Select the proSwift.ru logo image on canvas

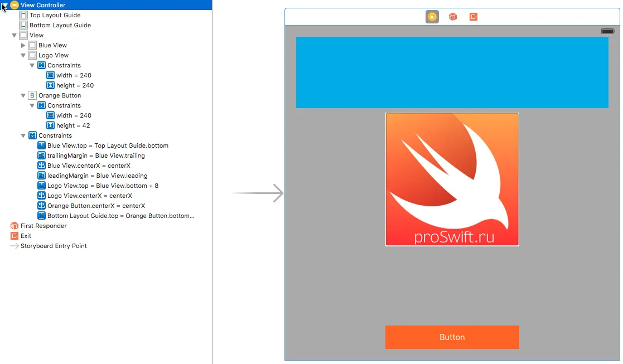coord(452,179)
